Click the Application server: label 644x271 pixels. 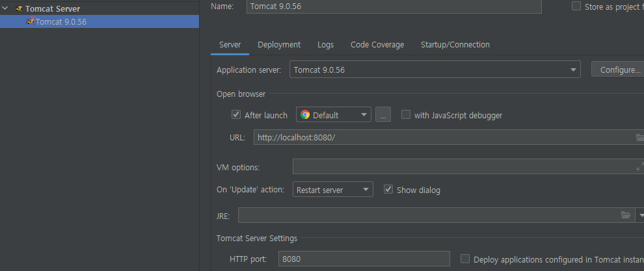coord(249,70)
